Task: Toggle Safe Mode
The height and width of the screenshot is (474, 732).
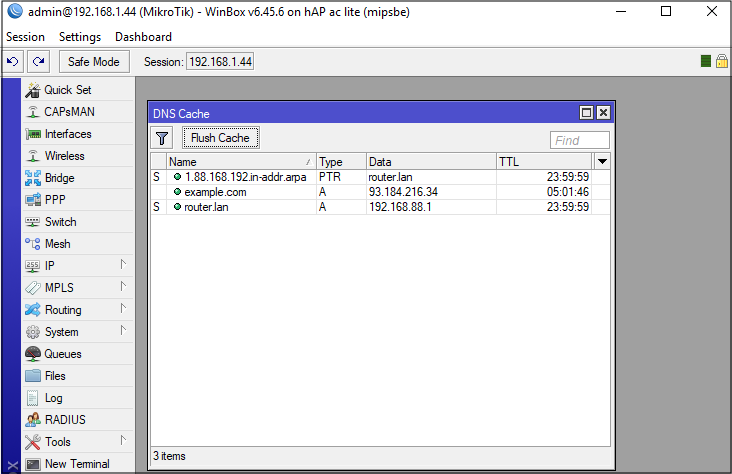Action: click(94, 62)
